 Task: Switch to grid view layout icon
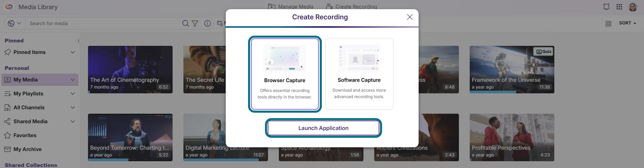[608, 23]
